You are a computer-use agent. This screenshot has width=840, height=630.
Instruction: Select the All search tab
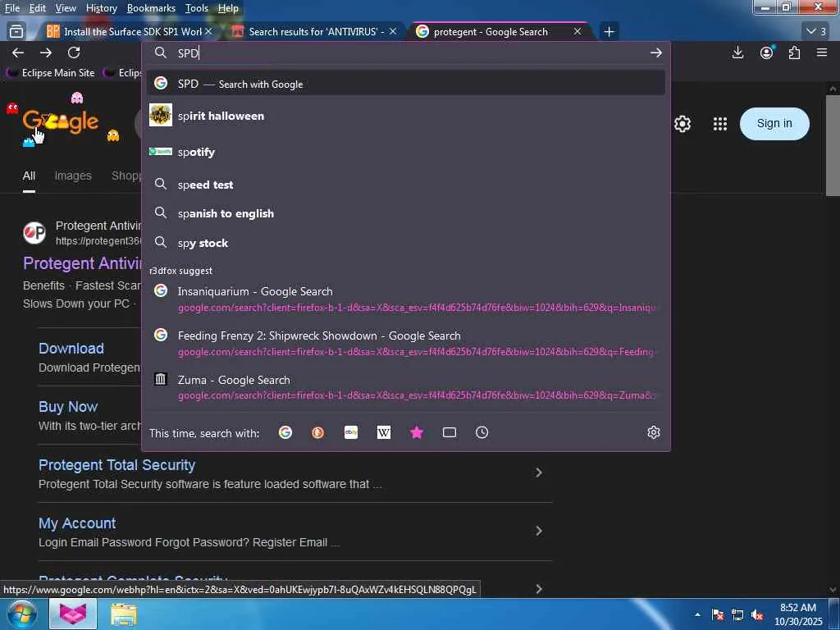[x=29, y=176]
